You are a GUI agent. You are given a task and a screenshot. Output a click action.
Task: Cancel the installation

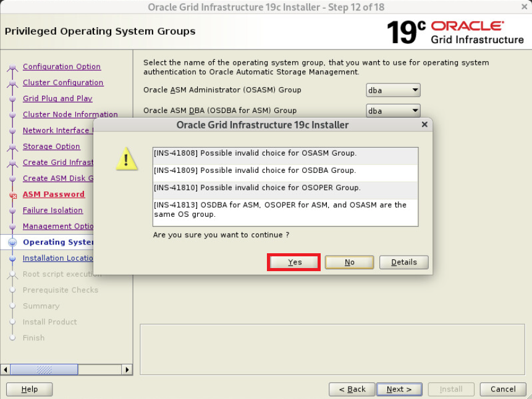pos(503,389)
